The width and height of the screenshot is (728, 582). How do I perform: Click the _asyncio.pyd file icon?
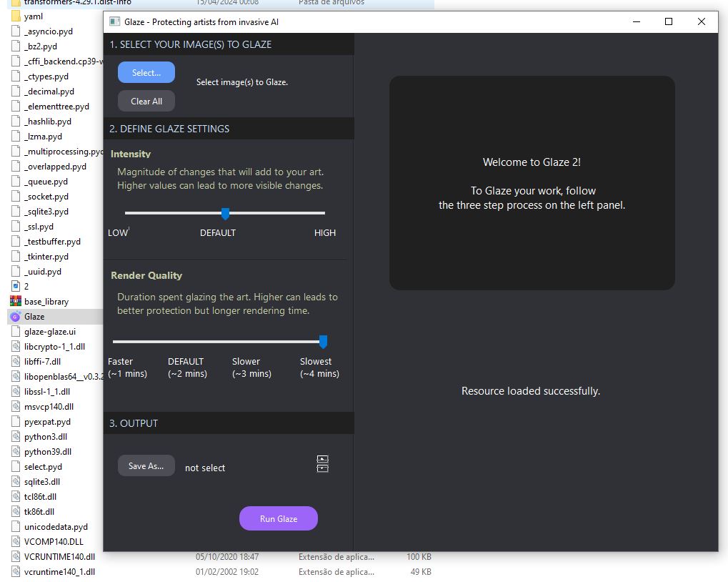tap(15, 31)
